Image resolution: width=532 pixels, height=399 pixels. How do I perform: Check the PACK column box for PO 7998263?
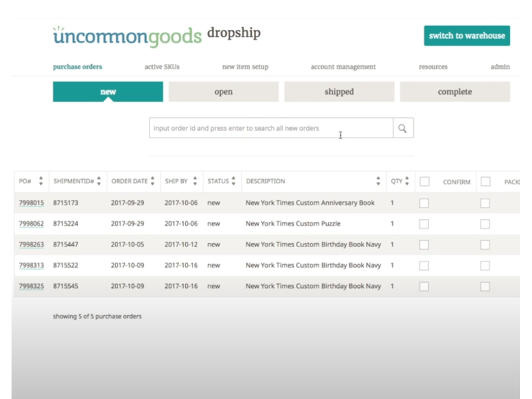coord(485,245)
